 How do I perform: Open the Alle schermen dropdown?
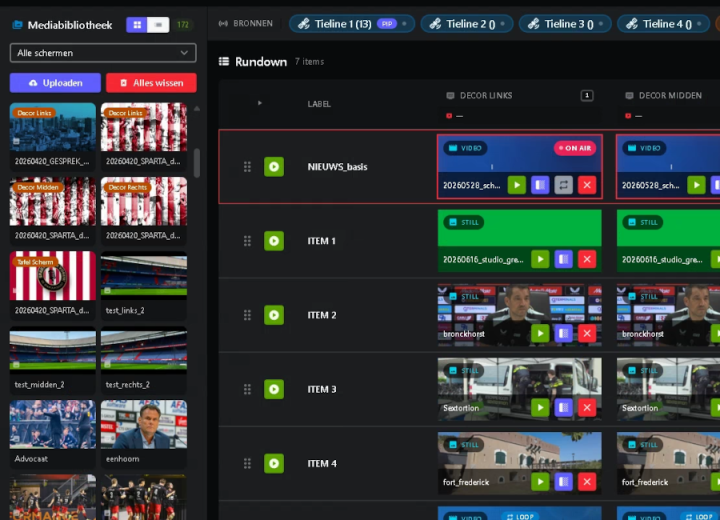103,53
